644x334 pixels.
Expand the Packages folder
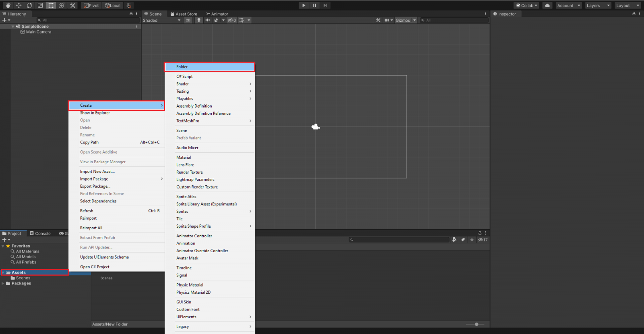3,284
